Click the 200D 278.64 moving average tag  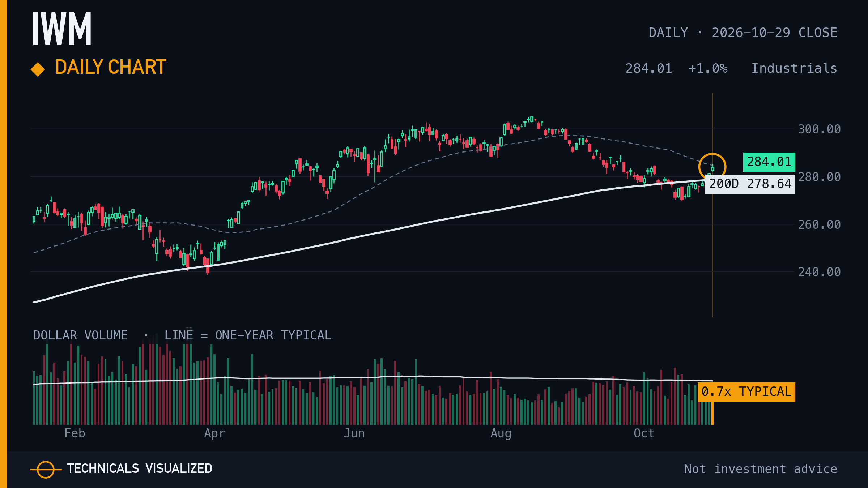tap(750, 184)
